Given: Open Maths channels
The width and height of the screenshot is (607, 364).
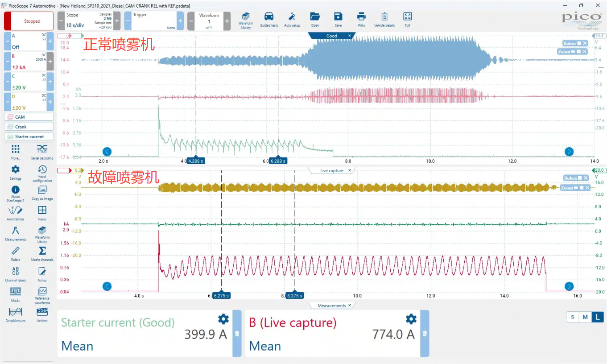Looking at the screenshot, I should (42, 254).
